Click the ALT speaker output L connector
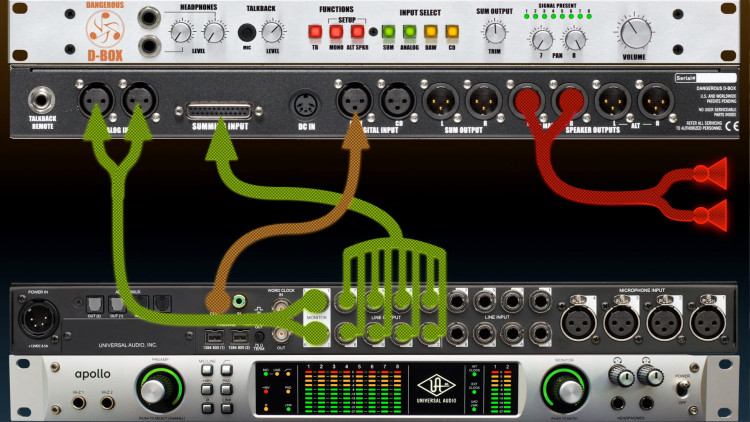This screenshot has height=422, width=750. (x=613, y=101)
